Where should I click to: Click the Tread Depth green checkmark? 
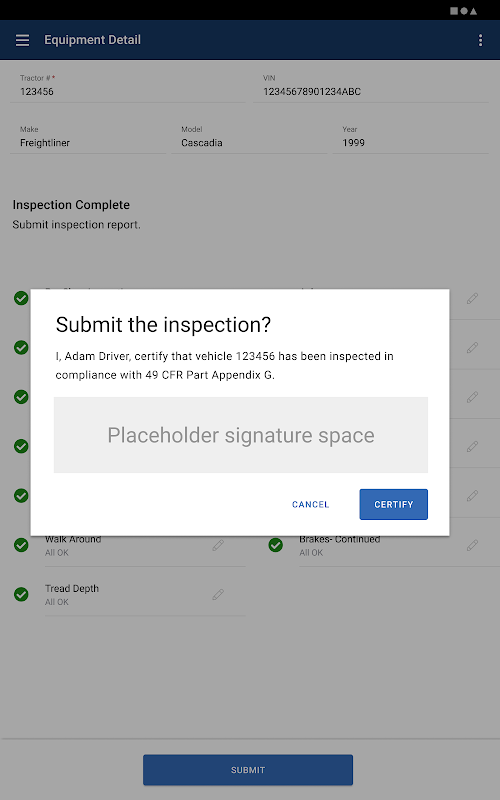tap(21, 594)
